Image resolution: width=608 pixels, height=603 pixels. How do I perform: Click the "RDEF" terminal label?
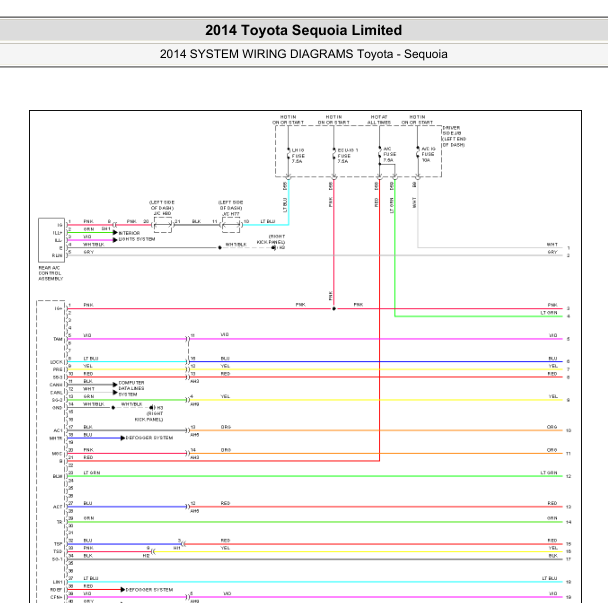[56, 590]
